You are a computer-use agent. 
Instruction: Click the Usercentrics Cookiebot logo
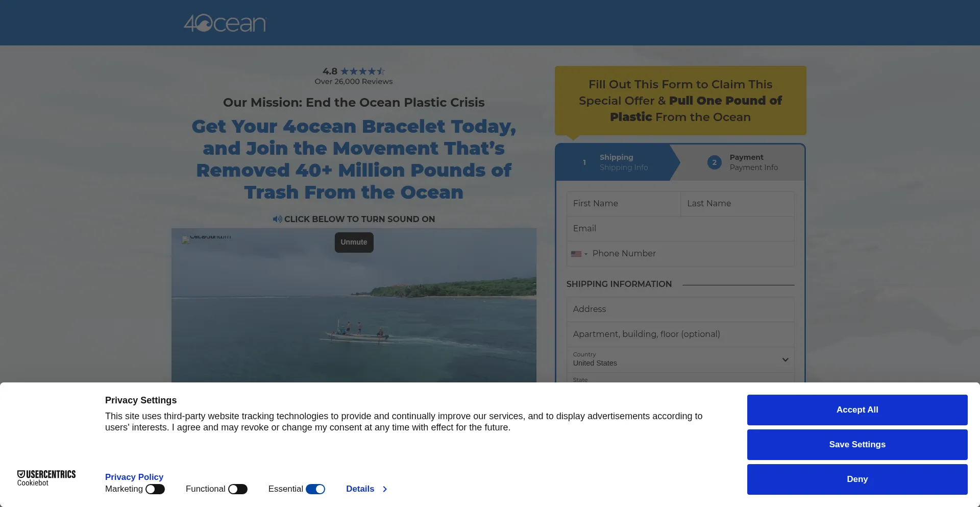(x=46, y=478)
